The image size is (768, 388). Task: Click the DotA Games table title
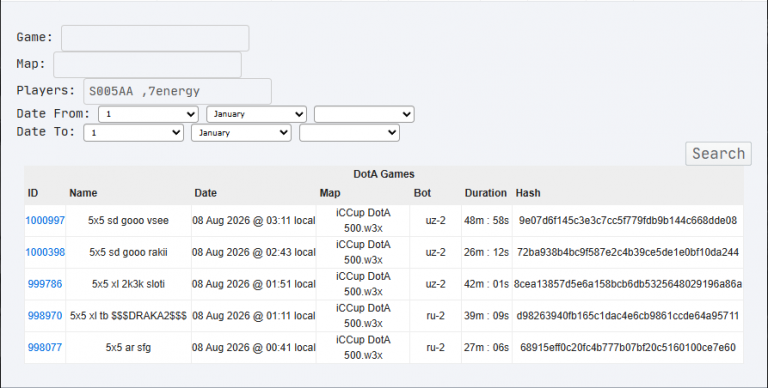[384, 174]
